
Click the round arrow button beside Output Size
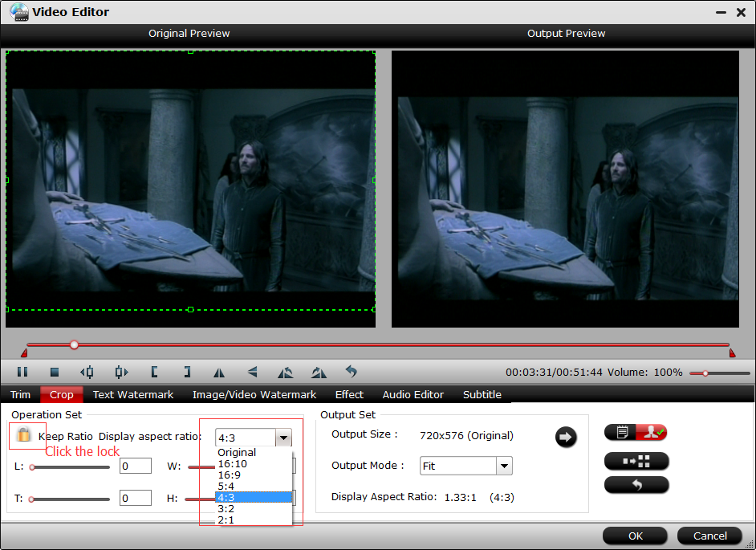pyautogui.click(x=566, y=437)
